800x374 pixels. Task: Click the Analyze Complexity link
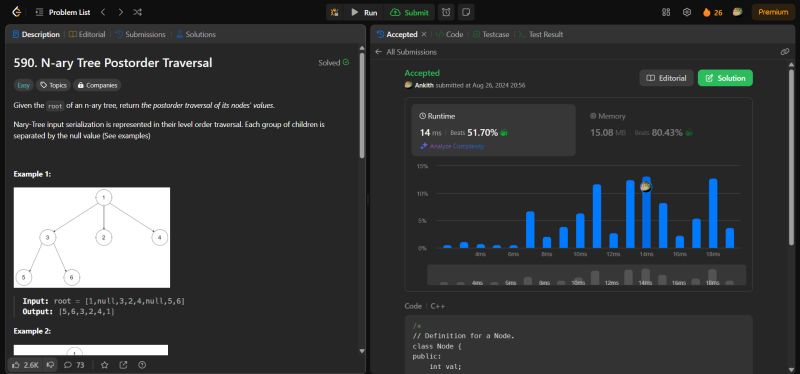click(452, 146)
